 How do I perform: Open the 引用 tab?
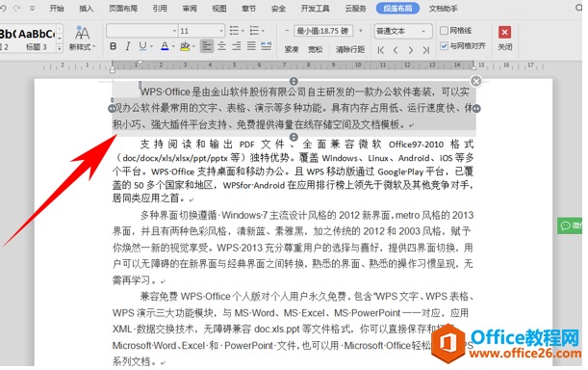tap(160, 9)
